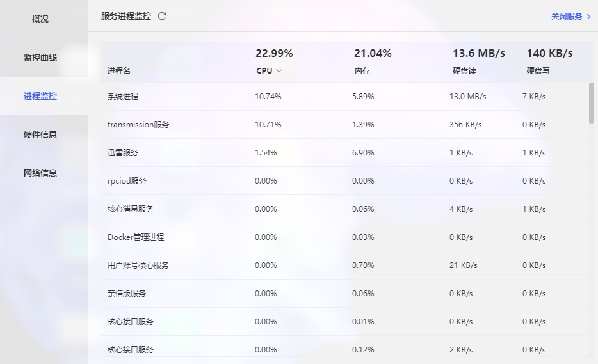Select the 用户账号核心服务 row

[x=138, y=265]
